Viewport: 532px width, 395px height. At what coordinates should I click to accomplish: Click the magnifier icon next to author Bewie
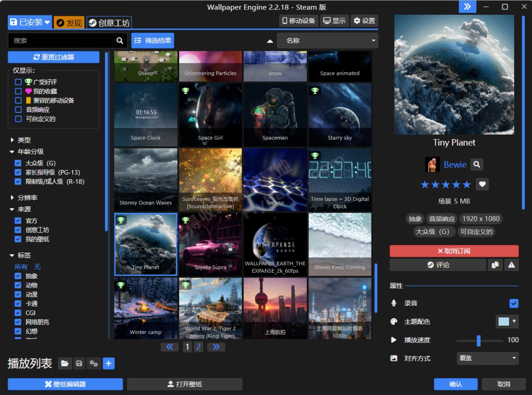[477, 164]
